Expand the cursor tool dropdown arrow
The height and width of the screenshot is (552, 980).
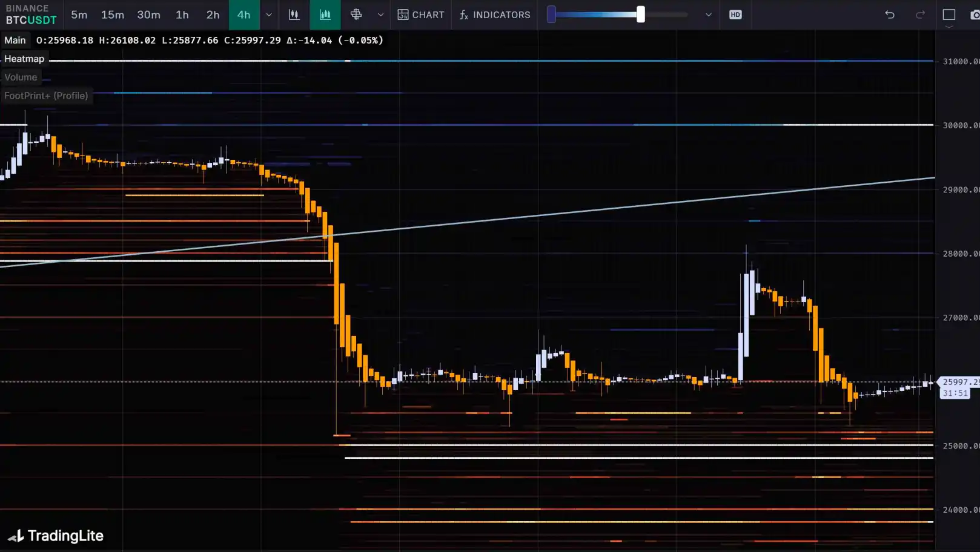(380, 15)
